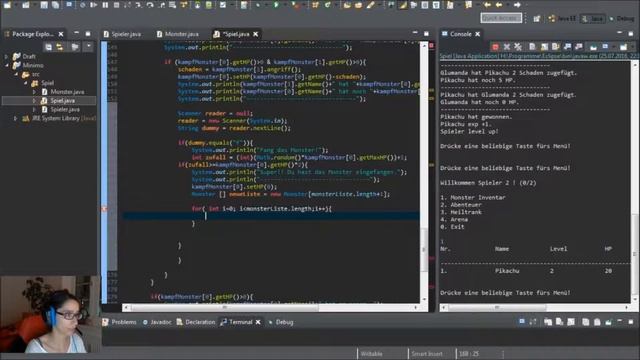Click the Step Return toolbar icon
The image size is (640, 360).
tap(162, 5)
